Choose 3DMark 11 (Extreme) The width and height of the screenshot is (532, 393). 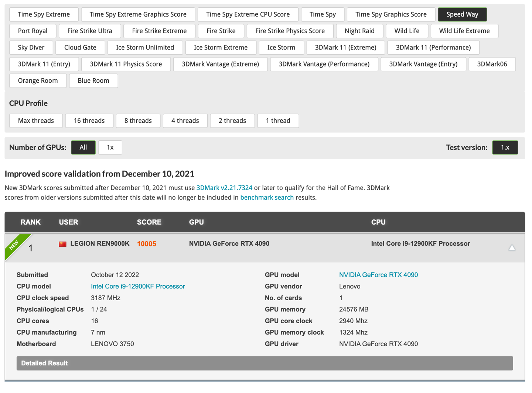coord(345,48)
